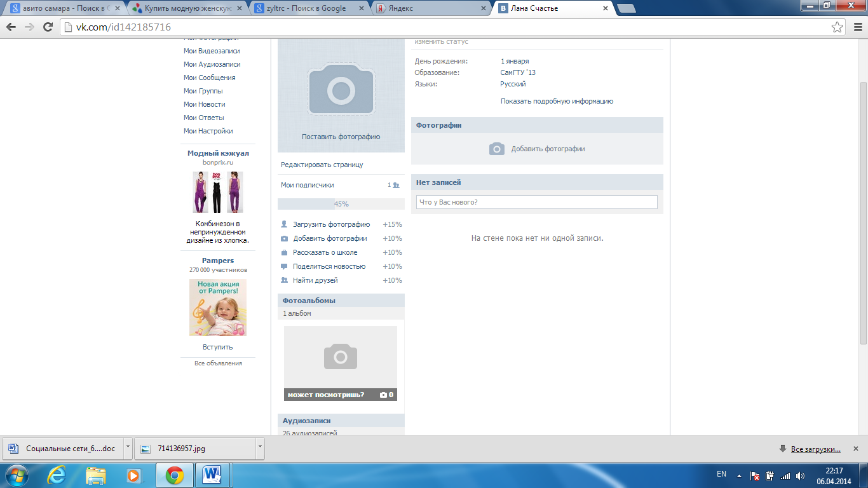Viewport: 868px width, 488px height.
Task: Switch to Word via the taskbar
Action: pos(212,475)
